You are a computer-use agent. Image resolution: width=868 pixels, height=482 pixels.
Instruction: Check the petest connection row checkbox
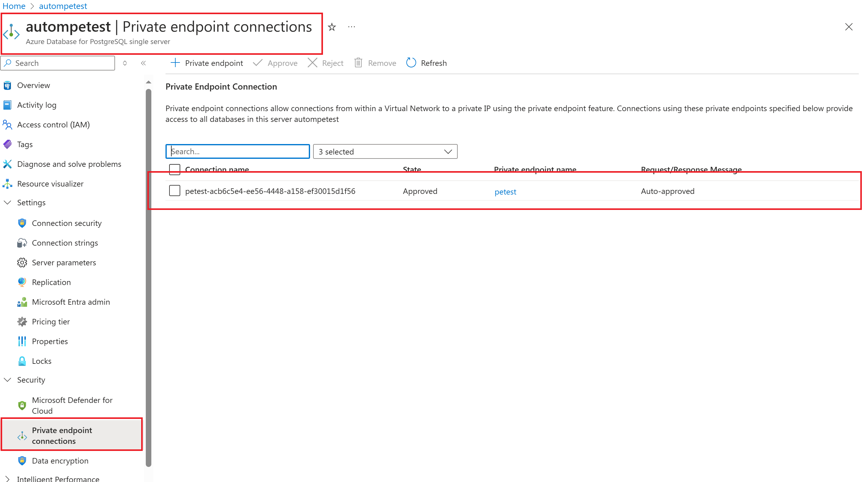coord(174,191)
